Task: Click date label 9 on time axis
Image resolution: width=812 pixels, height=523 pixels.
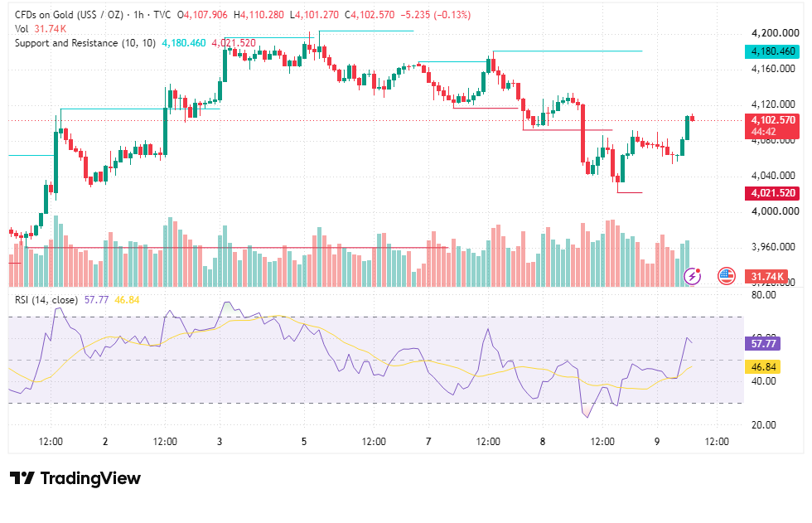Action: (657, 442)
